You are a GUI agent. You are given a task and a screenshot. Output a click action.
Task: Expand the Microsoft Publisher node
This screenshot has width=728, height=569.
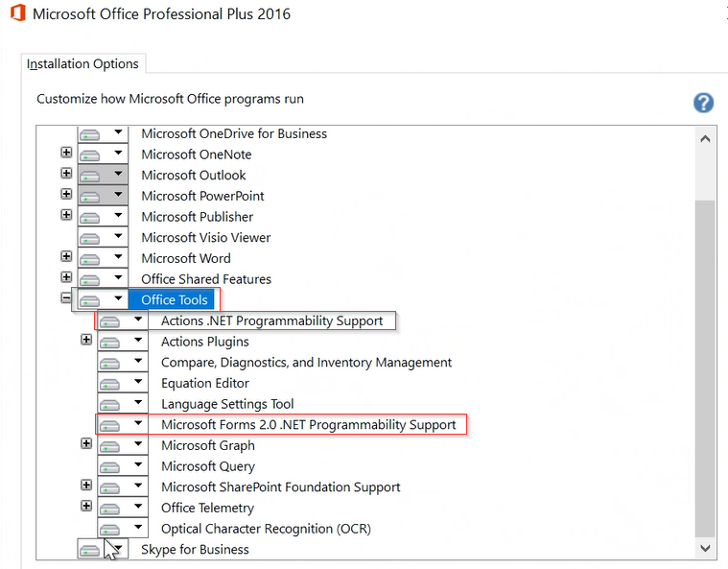click(66, 215)
